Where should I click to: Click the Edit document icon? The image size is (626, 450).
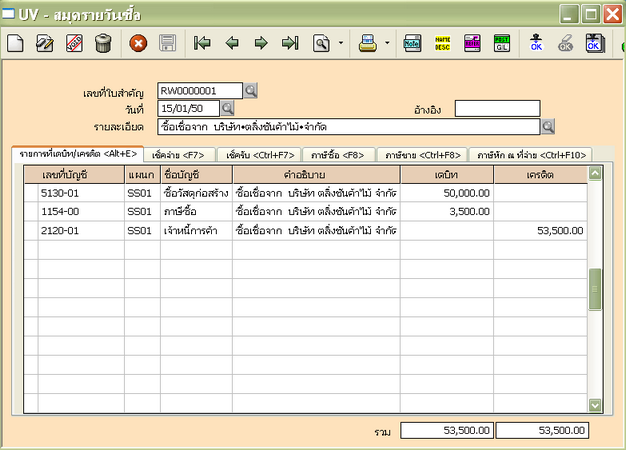click(x=44, y=43)
